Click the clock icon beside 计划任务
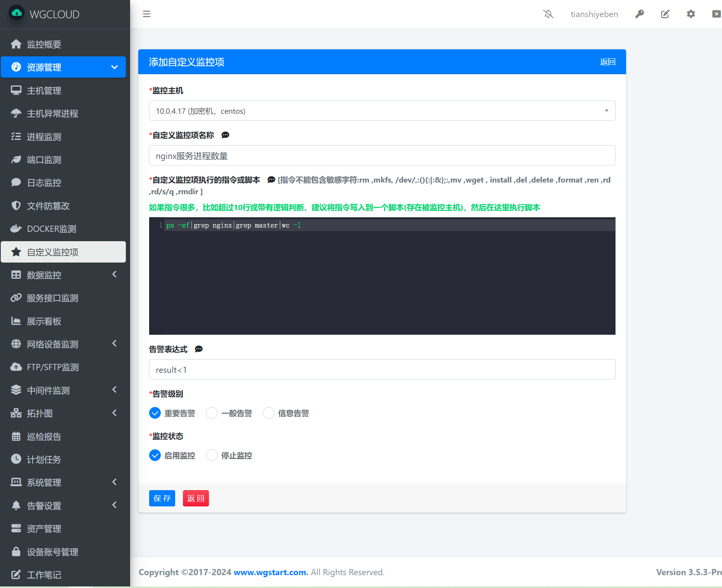 point(16,459)
